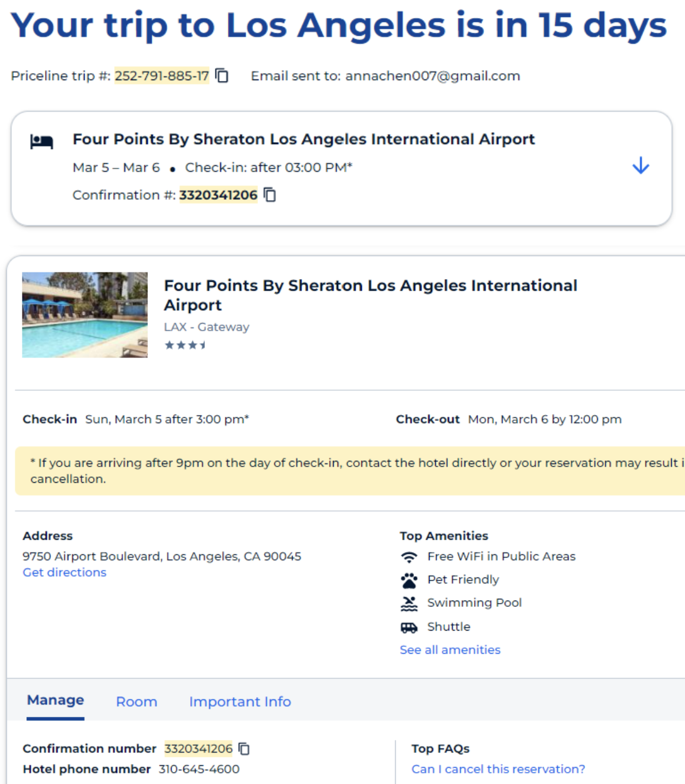Switch to the Room tab

(x=136, y=702)
